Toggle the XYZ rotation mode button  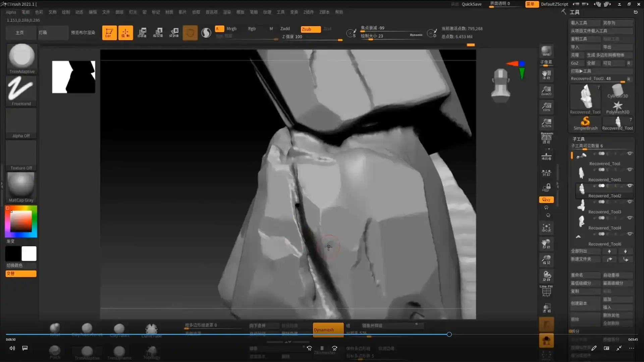point(546,200)
